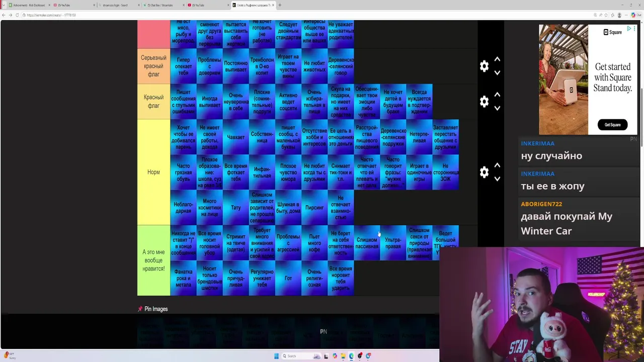The image size is (644, 362).
Task: Click Pin Images link
Action: point(156,309)
